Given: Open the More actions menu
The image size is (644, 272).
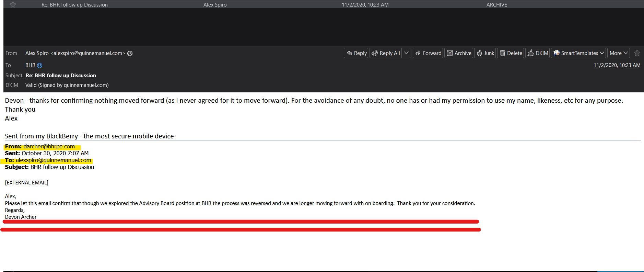Looking at the screenshot, I should (618, 53).
